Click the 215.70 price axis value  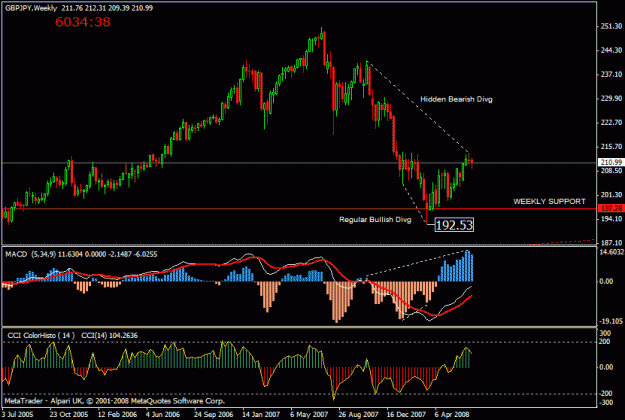(611, 147)
